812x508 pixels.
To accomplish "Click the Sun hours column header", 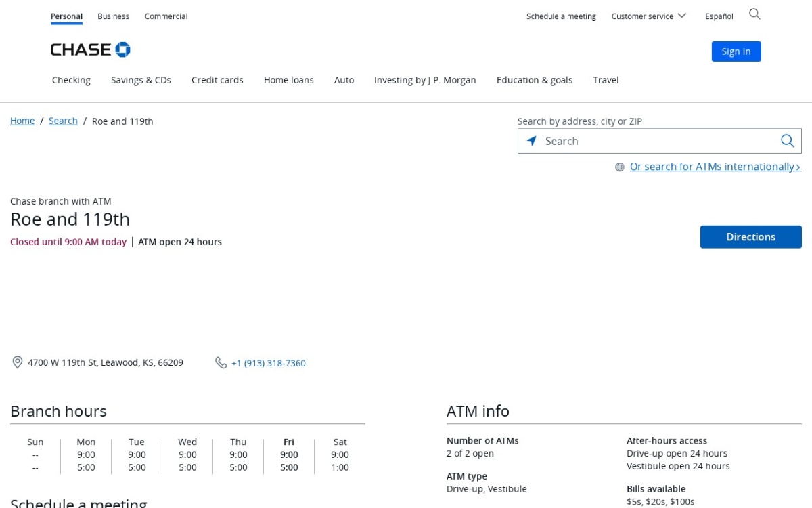I will pyautogui.click(x=35, y=442).
